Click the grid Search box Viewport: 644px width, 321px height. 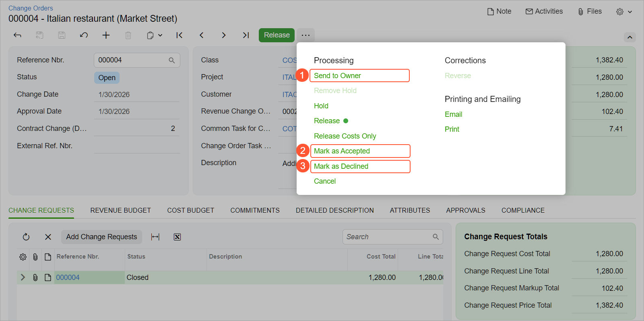pos(392,237)
